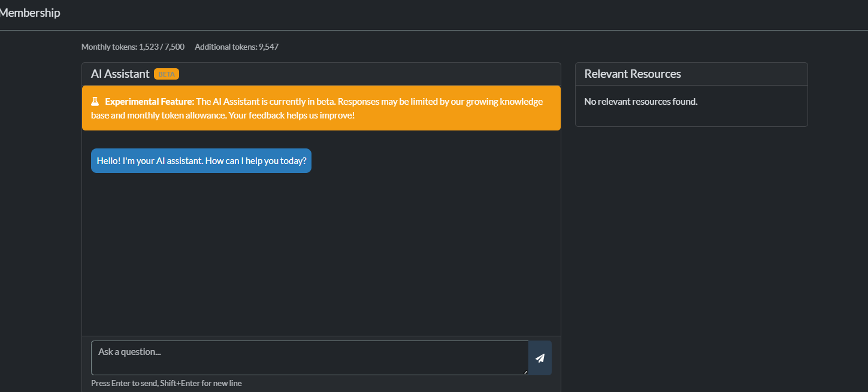Click the BETA label next to AI Assistant
This screenshot has width=868, height=392.
[x=165, y=74]
